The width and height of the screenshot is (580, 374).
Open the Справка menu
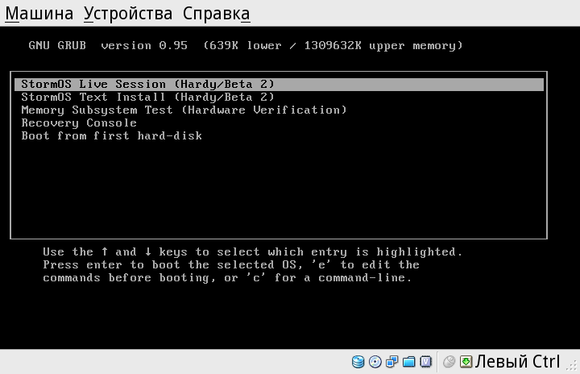coord(216,14)
